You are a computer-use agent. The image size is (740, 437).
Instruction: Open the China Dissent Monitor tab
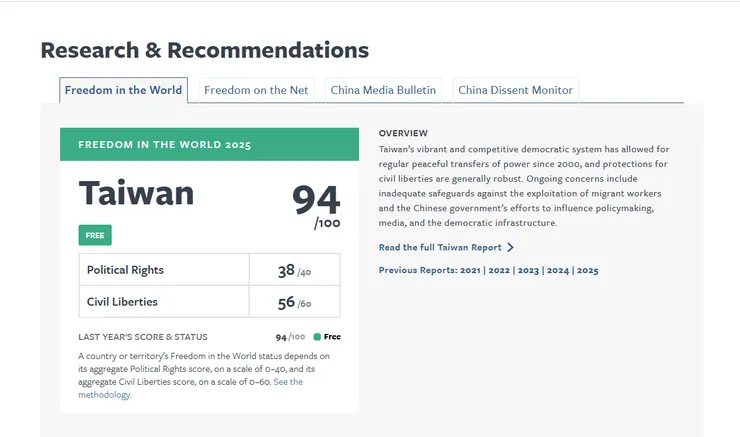(515, 90)
